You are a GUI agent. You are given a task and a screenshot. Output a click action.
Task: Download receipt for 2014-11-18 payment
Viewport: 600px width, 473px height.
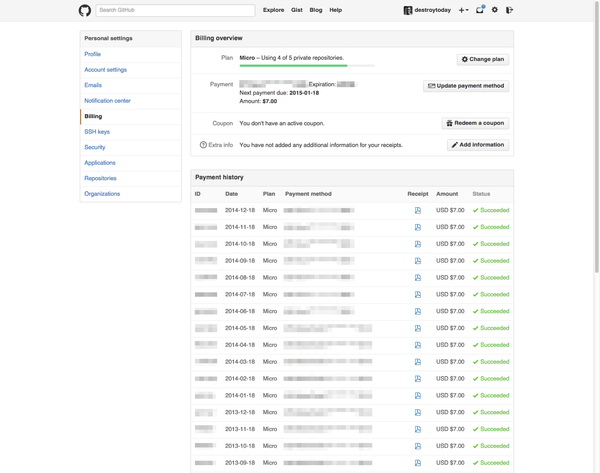click(x=418, y=227)
